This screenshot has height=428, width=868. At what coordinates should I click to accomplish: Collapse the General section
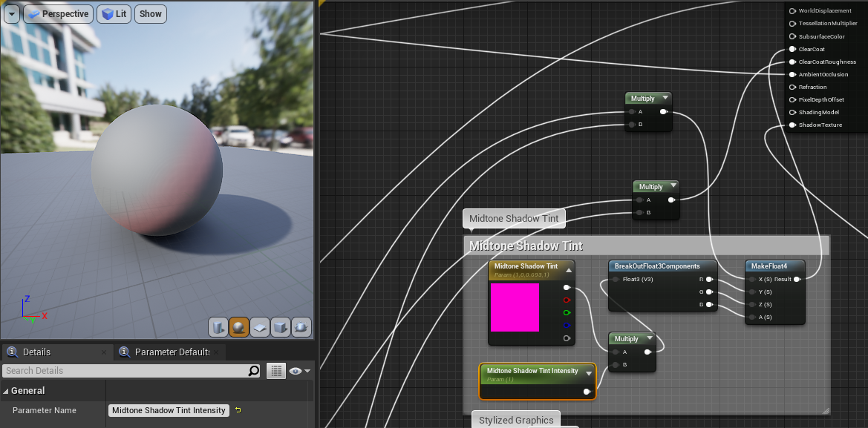pos(6,391)
